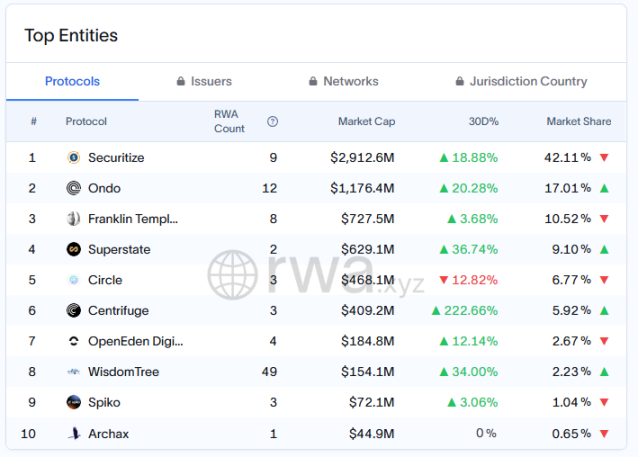Viewport: 638px width, 457px height.
Task: Select the Jurisdiction Country tab
Action: pos(521,82)
